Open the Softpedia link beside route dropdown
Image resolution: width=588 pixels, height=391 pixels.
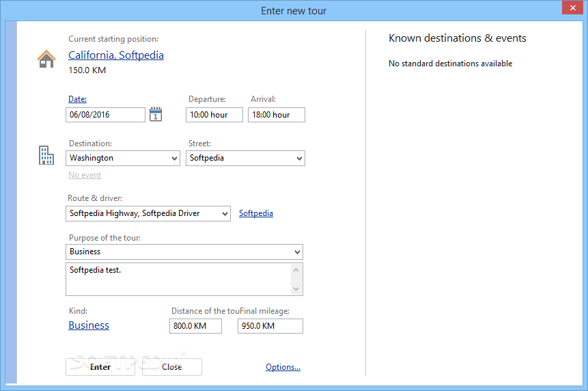point(255,213)
